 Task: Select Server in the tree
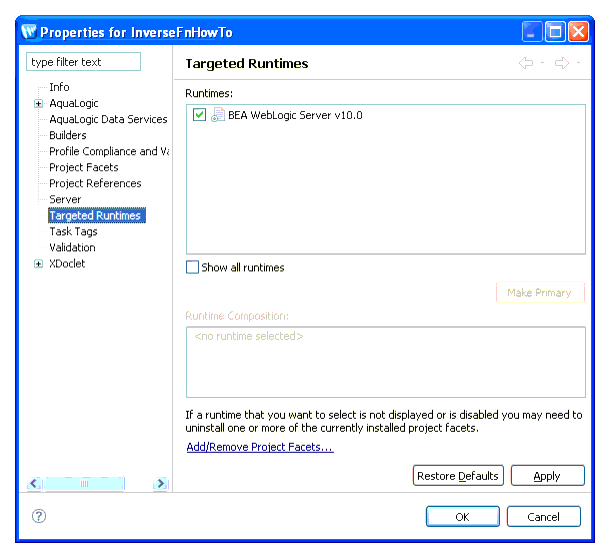click(x=65, y=199)
